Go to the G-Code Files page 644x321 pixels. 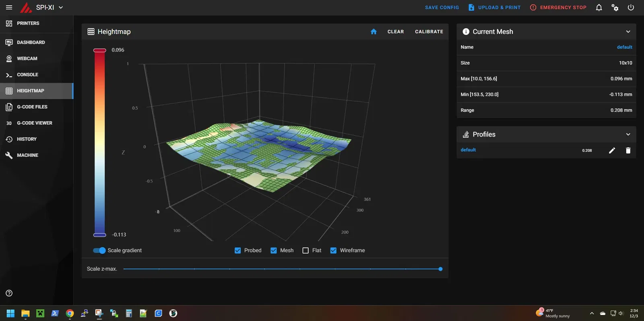point(32,107)
